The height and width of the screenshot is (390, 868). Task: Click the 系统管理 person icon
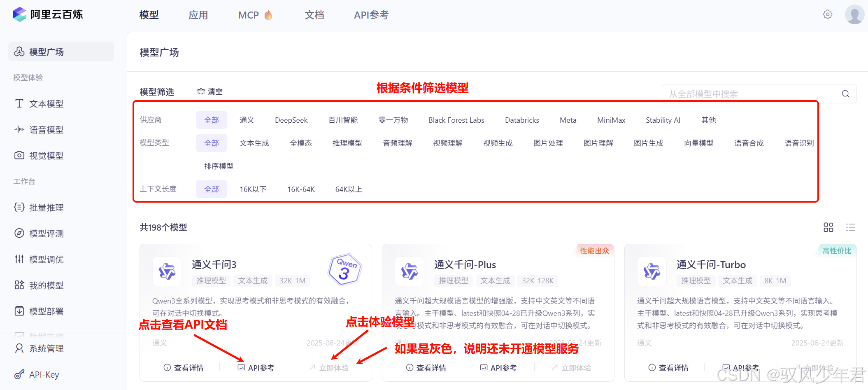coord(19,348)
